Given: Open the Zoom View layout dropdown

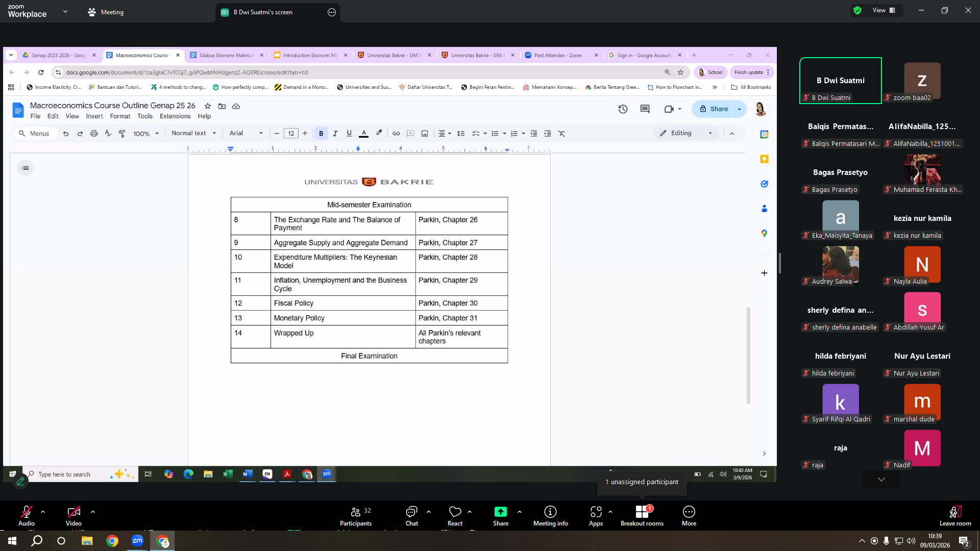Looking at the screenshot, I should [884, 10].
